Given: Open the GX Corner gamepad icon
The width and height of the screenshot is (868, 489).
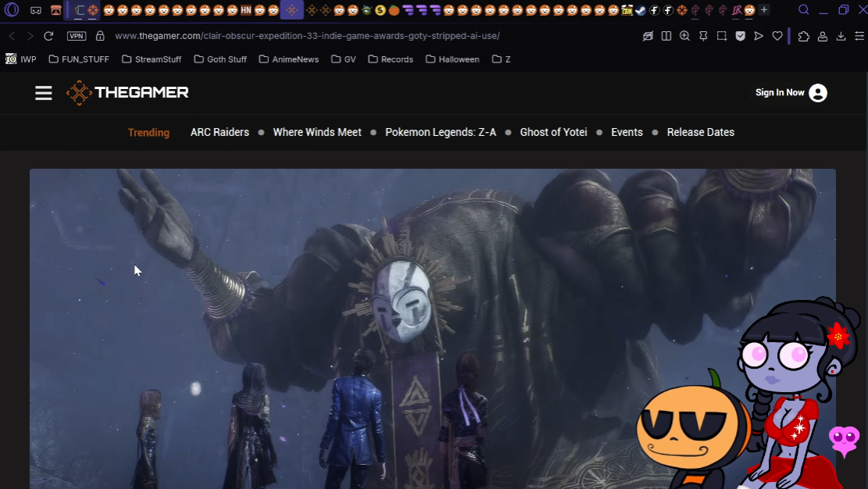Looking at the screenshot, I should [35, 10].
